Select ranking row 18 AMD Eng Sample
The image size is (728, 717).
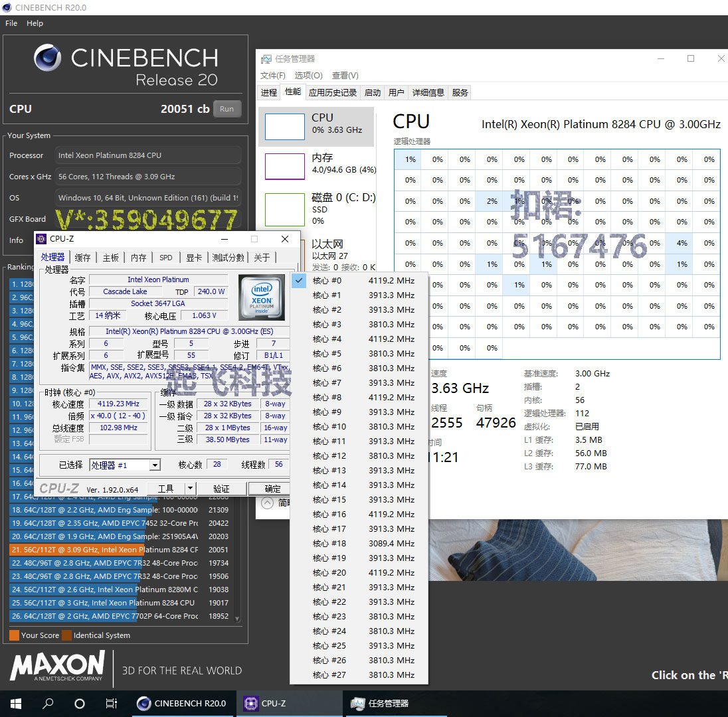[120, 510]
